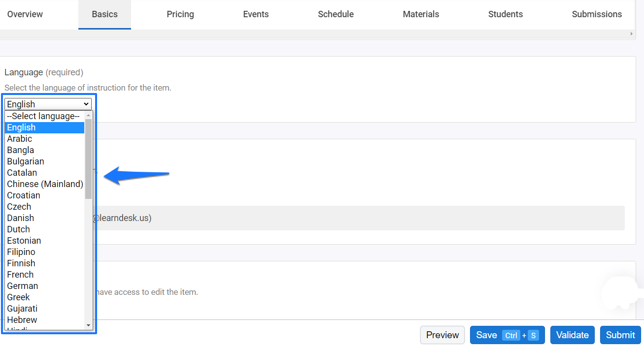644x349 pixels.
Task: Switch to the Pricing tab
Action: (x=180, y=14)
